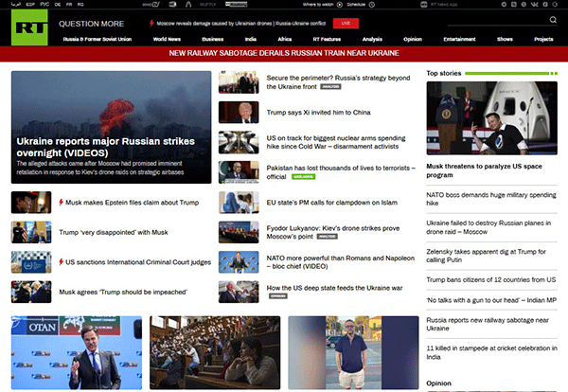Click the OTAN press conference image card

point(77,352)
